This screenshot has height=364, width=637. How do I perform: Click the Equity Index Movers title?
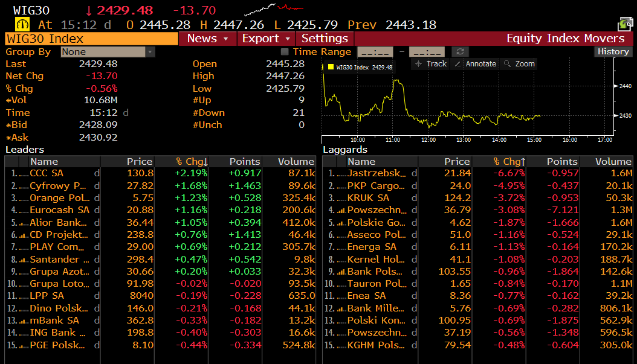point(565,39)
